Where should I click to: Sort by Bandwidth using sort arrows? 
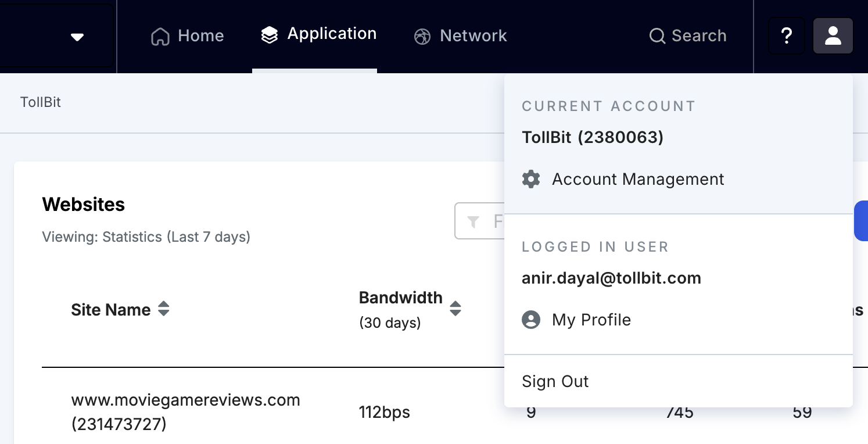[x=455, y=308]
